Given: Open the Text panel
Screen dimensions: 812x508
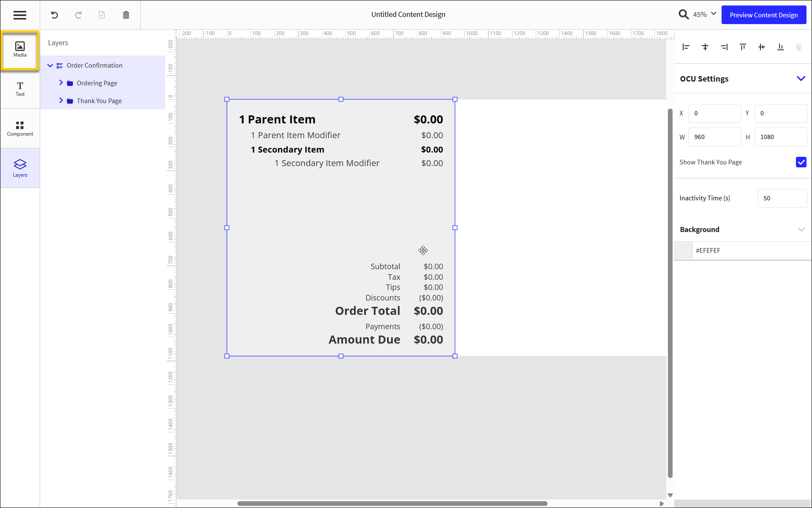Looking at the screenshot, I should pyautogui.click(x=20, y=89).
